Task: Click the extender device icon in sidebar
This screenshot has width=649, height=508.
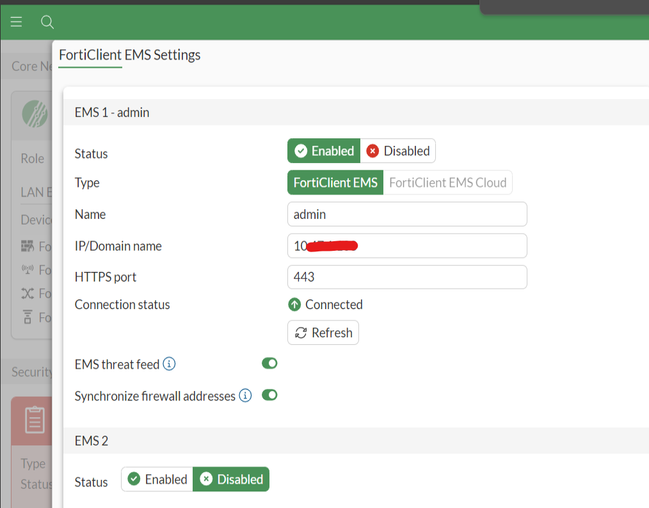Action: point(28,317)
